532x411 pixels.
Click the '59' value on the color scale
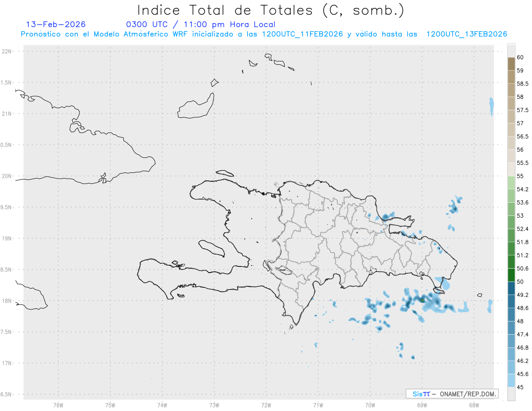pyautogui.click(x=520, y=70)
